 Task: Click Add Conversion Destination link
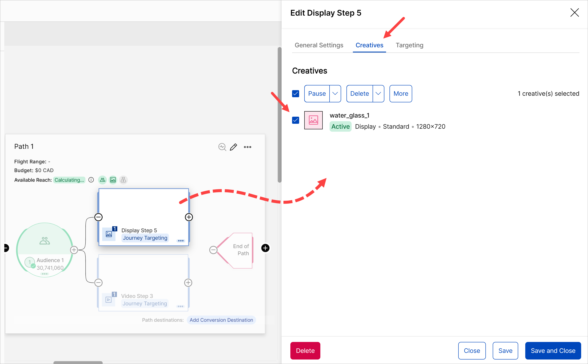pyautogui.click(x=221, y=320)
